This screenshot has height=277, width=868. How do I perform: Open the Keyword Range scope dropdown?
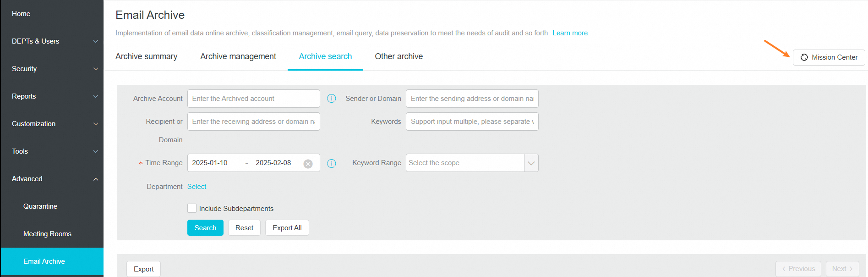click(x=531, y=163)
